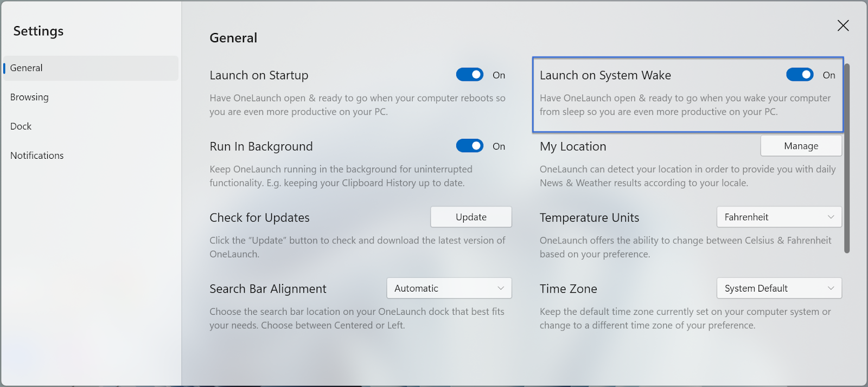
Task: Open the Temperature Units Fahrenheit dropdown
Action: point(779,217)
